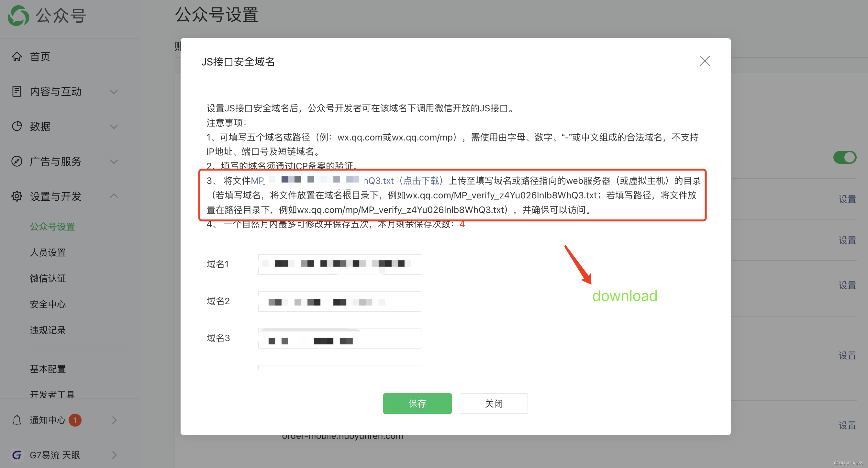Click the G7易流 logo icon
The image size is (868, 468).
[17, 455]
